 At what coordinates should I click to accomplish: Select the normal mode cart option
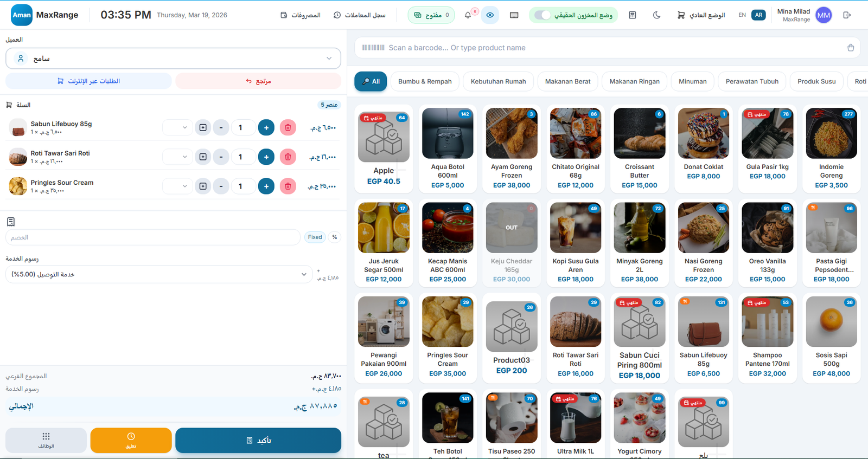coord(701,15)
